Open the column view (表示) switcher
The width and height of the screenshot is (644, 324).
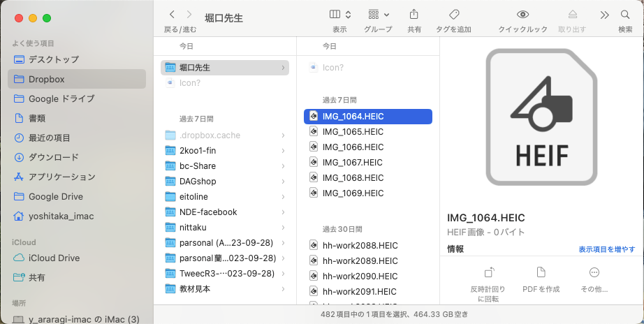pos(340,15)
